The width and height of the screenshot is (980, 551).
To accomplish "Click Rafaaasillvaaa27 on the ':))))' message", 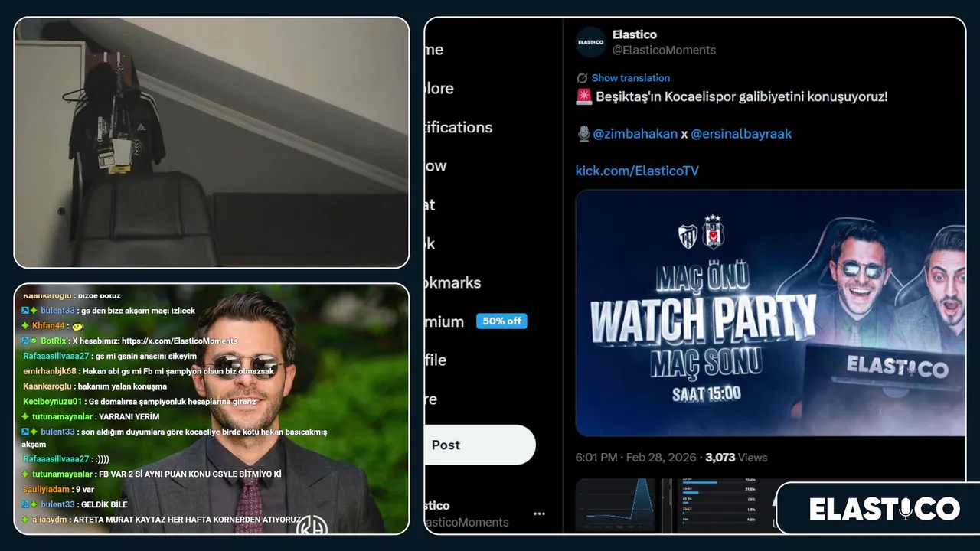I will coord(56,459).
